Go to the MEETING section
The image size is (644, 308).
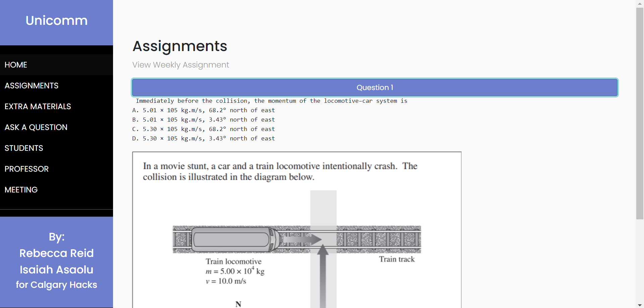point(21,190)
